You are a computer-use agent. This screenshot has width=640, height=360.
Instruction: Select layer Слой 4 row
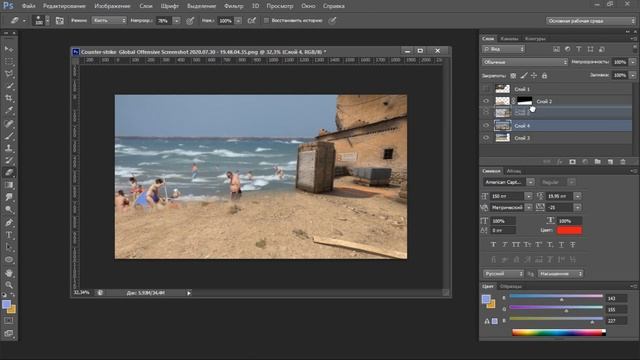click(x=557, y=126)
